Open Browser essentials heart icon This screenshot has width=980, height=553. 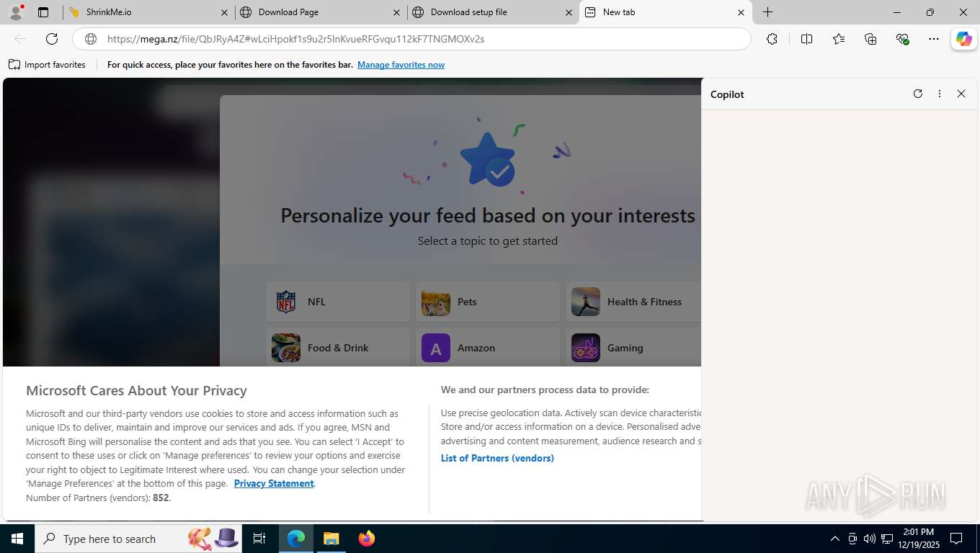point(902,39)
